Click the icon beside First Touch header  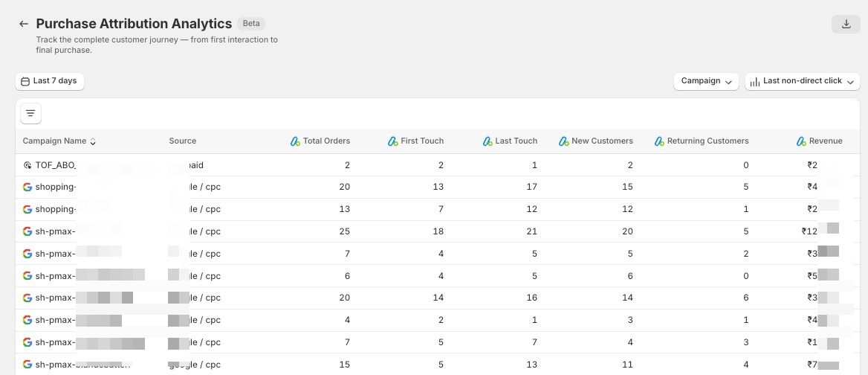(393, 141)
